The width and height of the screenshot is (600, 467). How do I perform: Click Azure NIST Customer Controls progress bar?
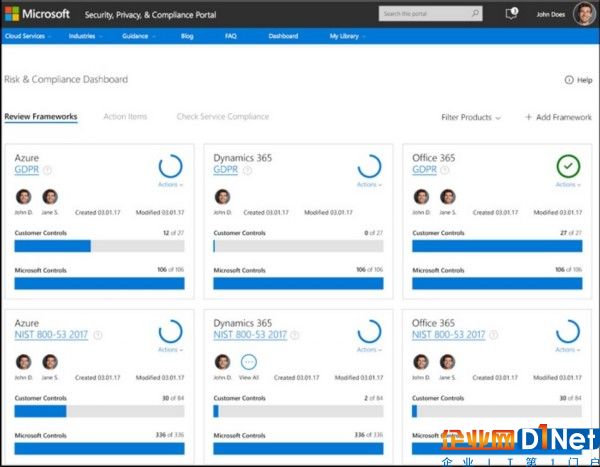click(99, 411)
